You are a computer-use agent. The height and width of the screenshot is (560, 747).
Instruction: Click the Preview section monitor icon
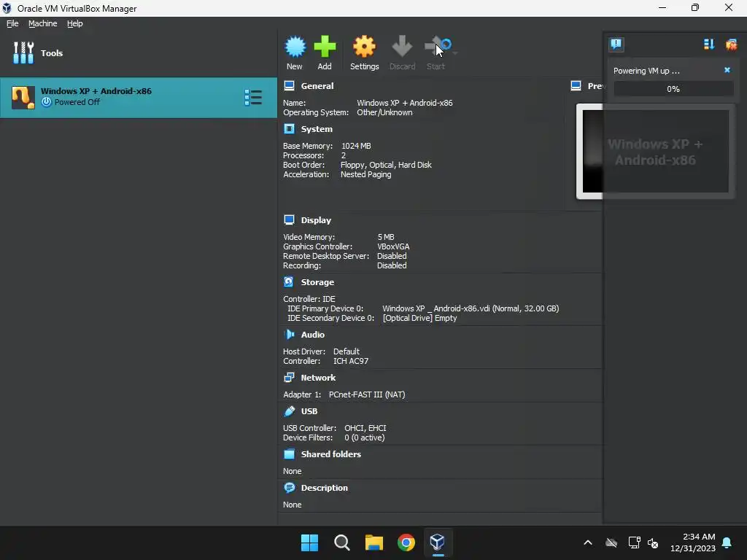click(x=576, y=86)
